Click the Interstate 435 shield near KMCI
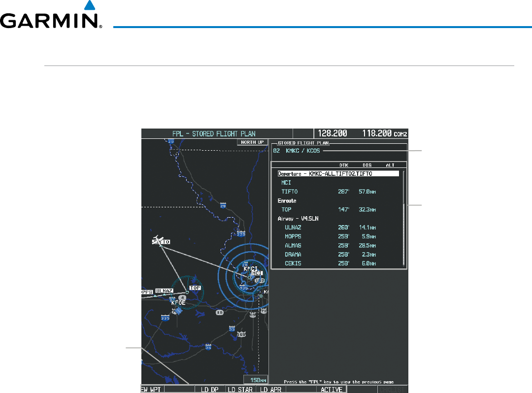The image size is (532, 393). [x=244, y=288]
